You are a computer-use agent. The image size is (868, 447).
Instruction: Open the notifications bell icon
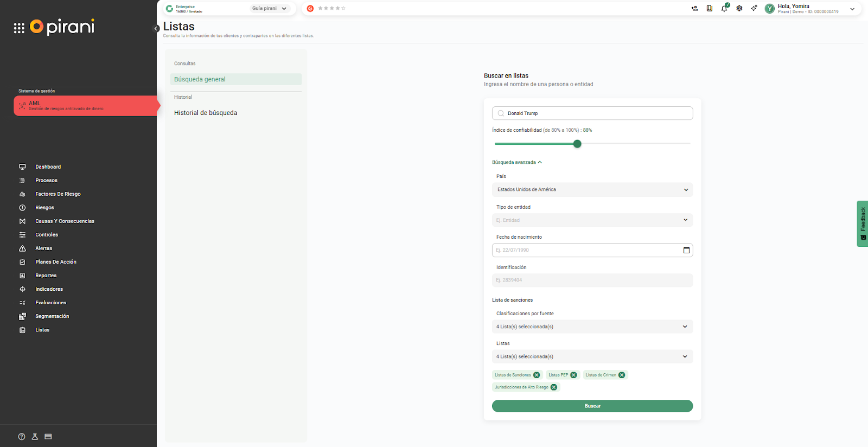[724, 9]
